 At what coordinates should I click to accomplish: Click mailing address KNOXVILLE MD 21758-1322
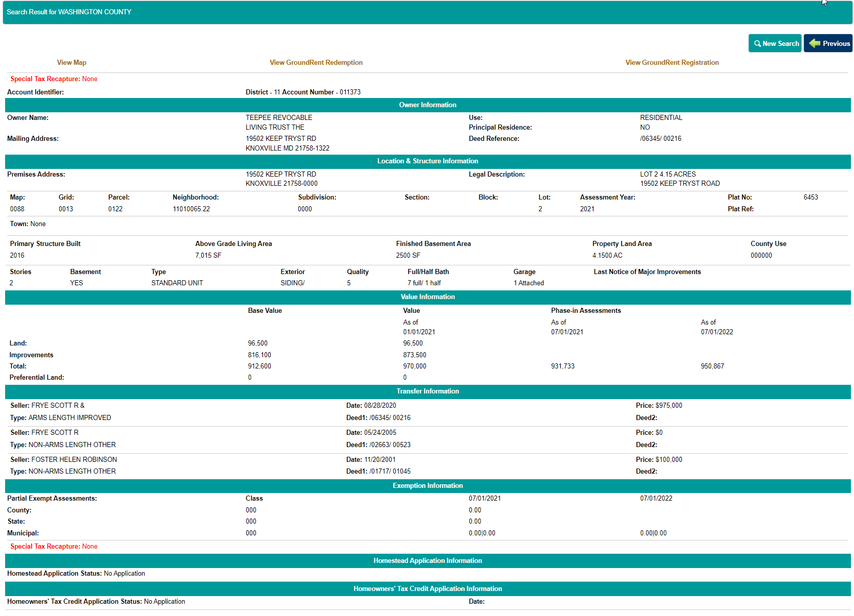[x=288, y=149]
